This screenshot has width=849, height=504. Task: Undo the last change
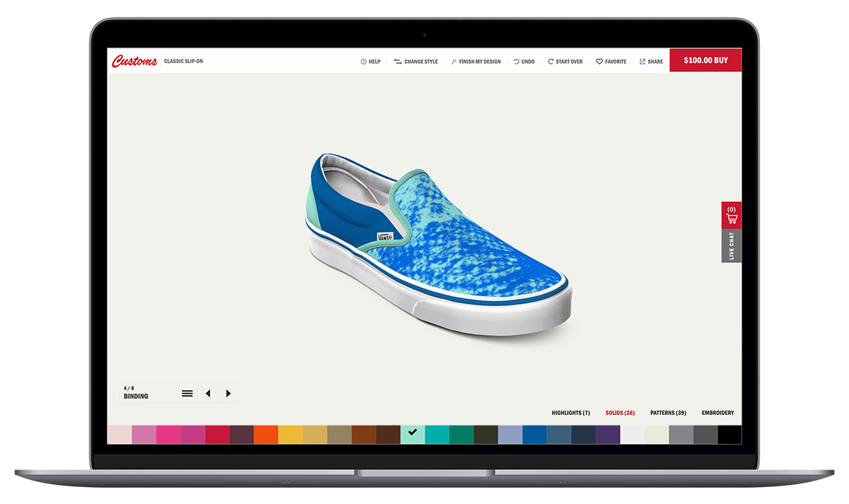pos(524,61)
